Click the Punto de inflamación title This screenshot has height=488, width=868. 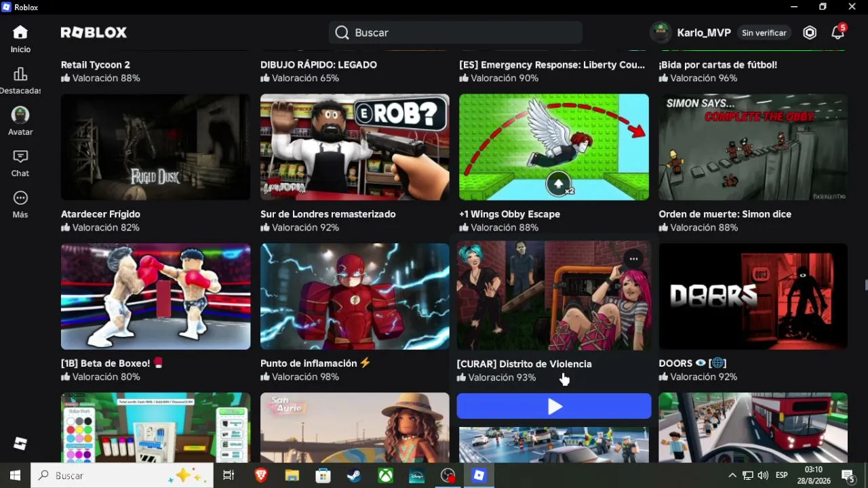[315, 363]
